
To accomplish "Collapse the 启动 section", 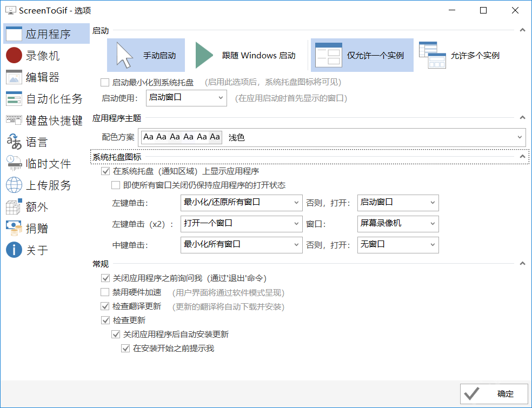I will click(522, 30).
